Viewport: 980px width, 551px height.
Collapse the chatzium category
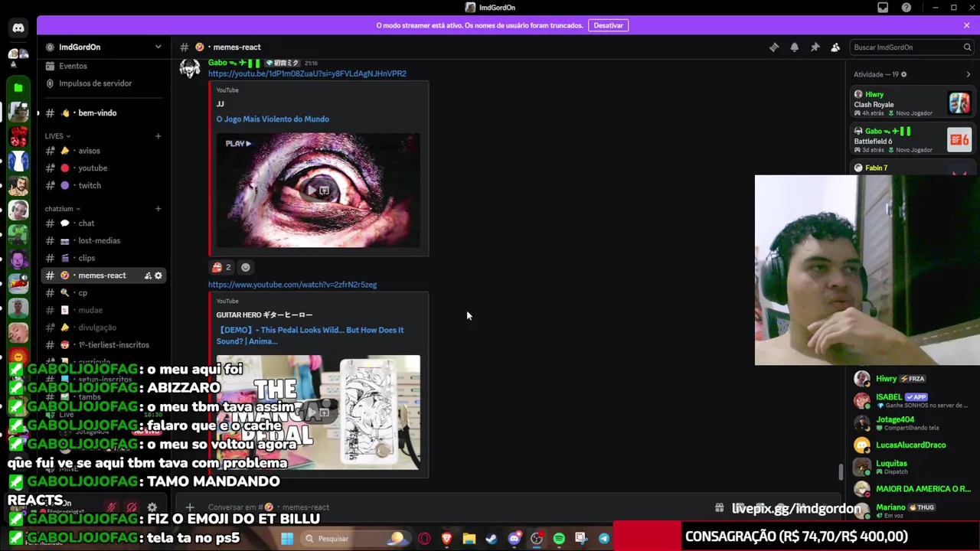pyautogui.click(x=62, y=209)
